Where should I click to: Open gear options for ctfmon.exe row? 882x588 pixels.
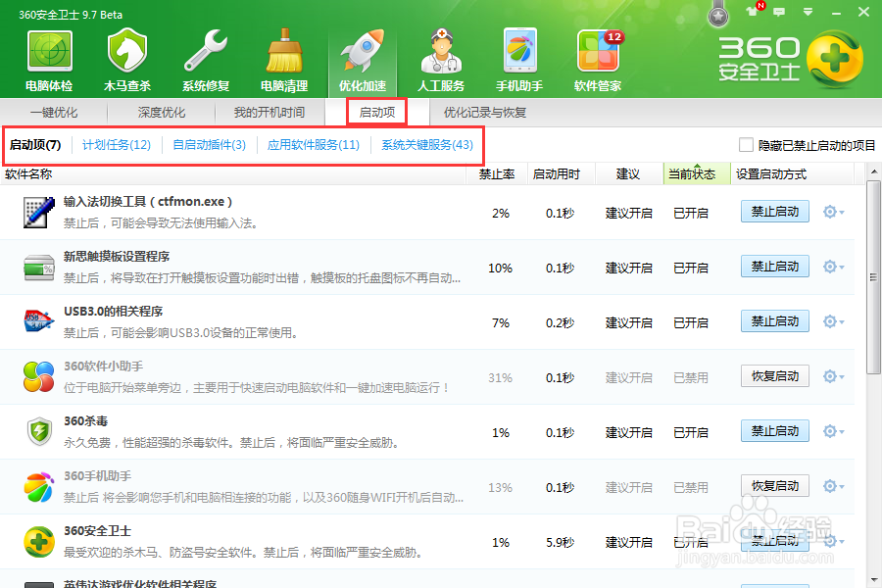(x=833, y=212)
